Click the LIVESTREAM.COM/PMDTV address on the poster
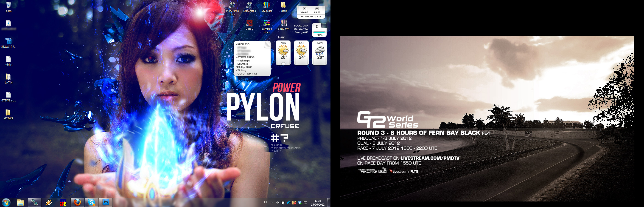This screenshot has height=207, width=644. click(430, 158)
